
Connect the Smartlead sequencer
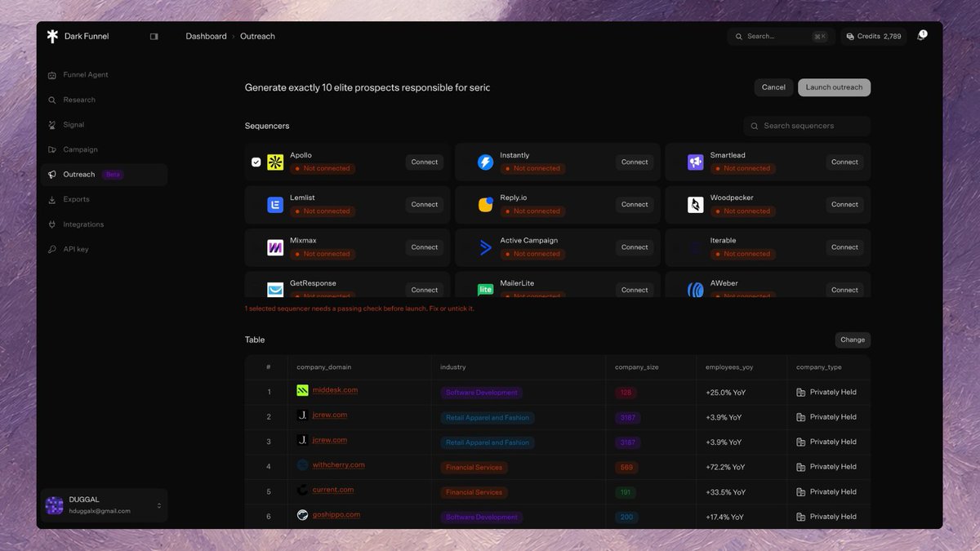click(x=844, y=162)
